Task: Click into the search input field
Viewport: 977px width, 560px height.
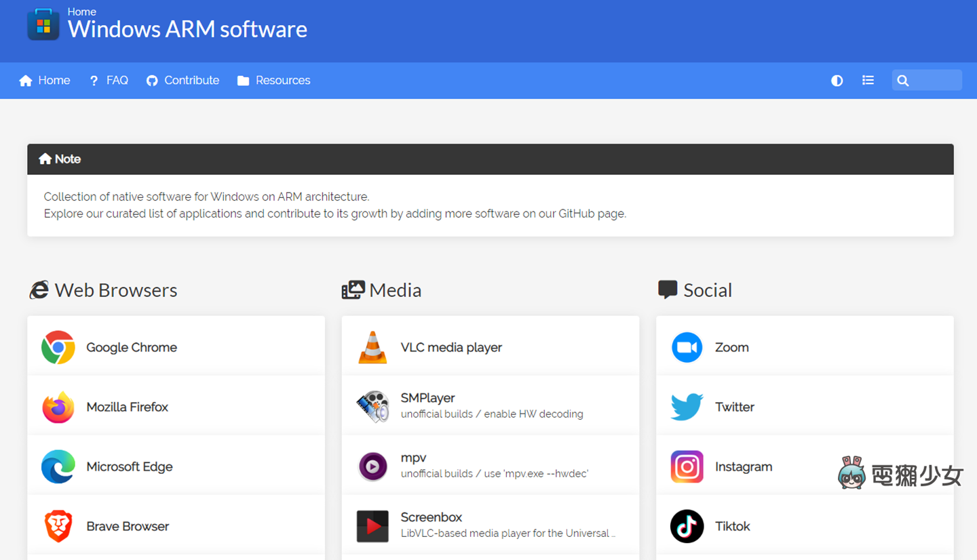Action: [x=927, y=80]
